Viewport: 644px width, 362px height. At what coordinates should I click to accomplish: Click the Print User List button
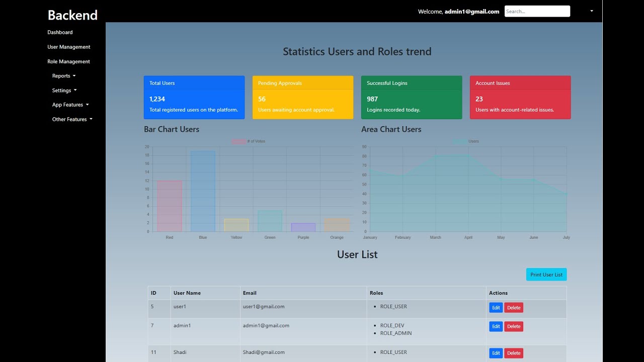[x=546, y=275]
